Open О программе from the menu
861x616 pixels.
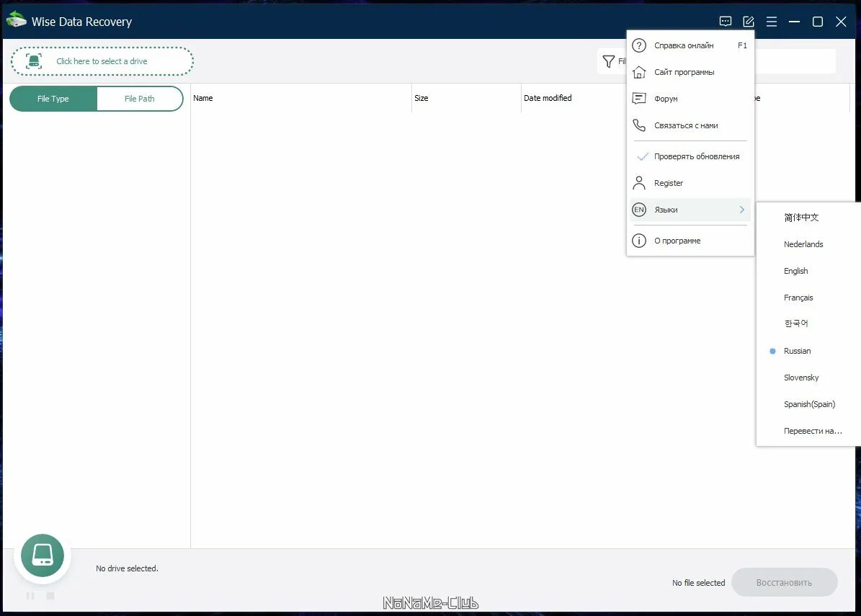[x=677, y=240]
